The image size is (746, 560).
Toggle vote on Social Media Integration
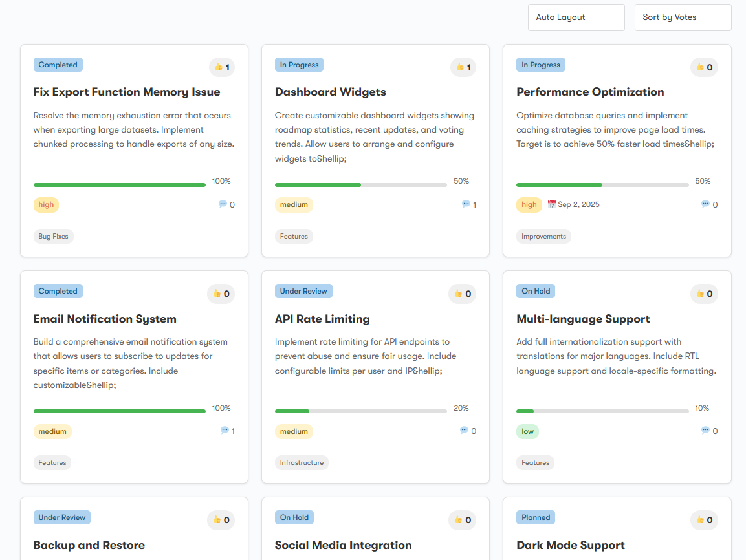pos(463,520)
